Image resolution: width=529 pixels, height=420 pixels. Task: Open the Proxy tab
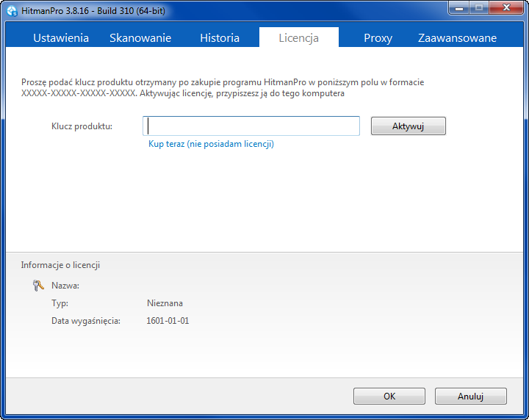[x=378, y=38]
